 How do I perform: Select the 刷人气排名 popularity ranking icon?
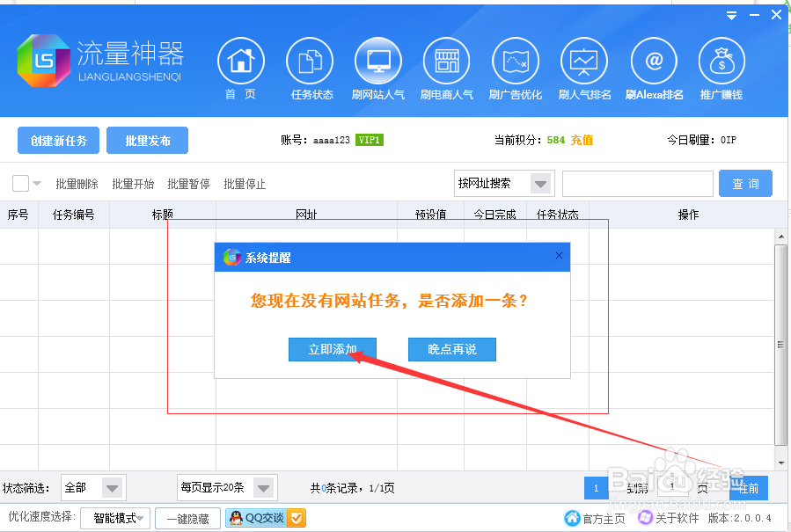click(583, 62)
